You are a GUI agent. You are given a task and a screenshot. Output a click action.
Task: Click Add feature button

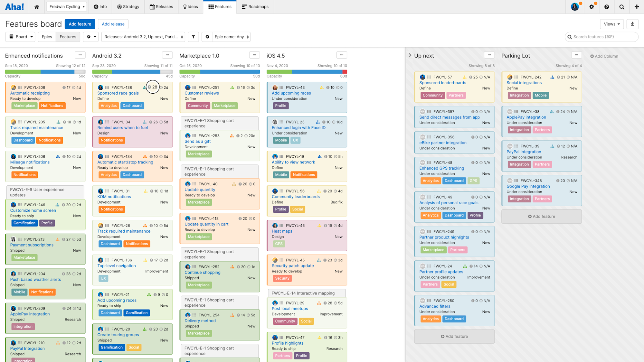(80, 24)
